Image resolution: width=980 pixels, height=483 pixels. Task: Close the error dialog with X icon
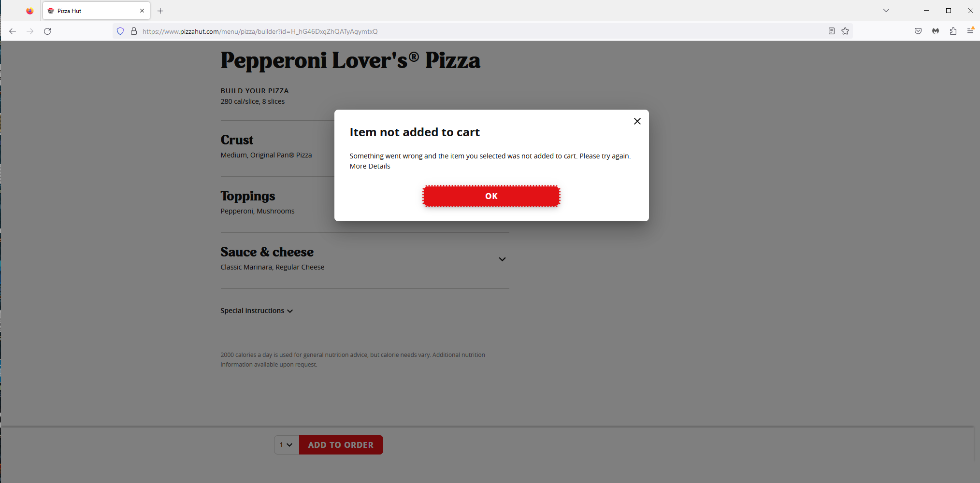pos(637,121)
